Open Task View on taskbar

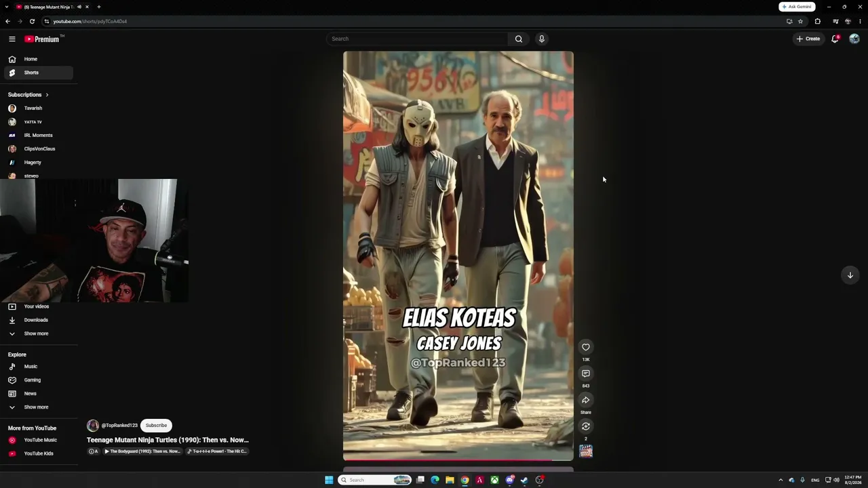click(420, 480)
